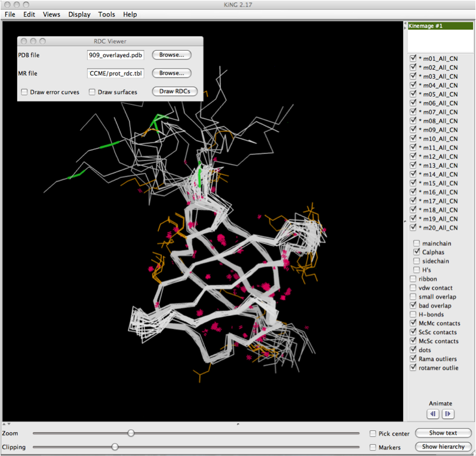Click the Zoom slider handle
476x456 pixels.
(x=131, y=433)
